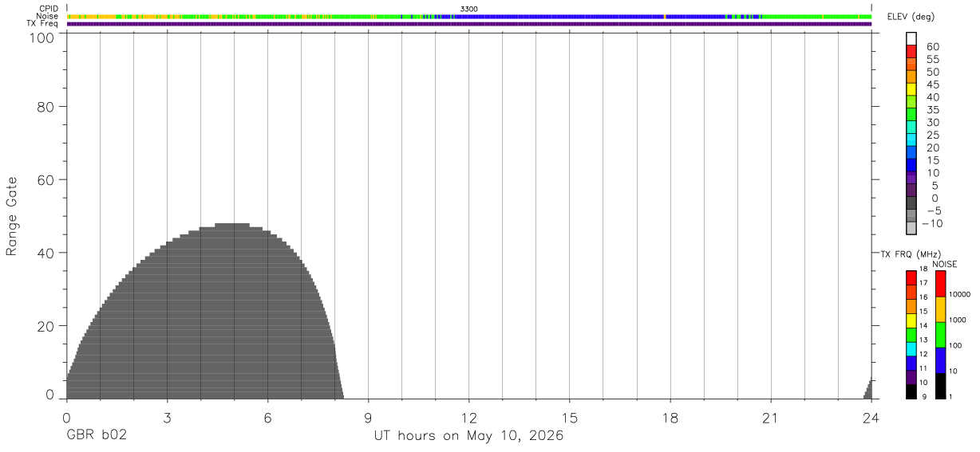Screen dimensions: 980x452
Task: Click '14' label on TX FRQ scale
Action: point(923,325)
